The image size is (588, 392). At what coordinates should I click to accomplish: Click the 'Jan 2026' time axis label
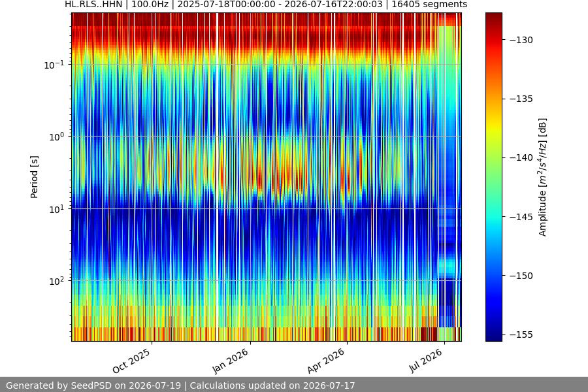(230, 361)
